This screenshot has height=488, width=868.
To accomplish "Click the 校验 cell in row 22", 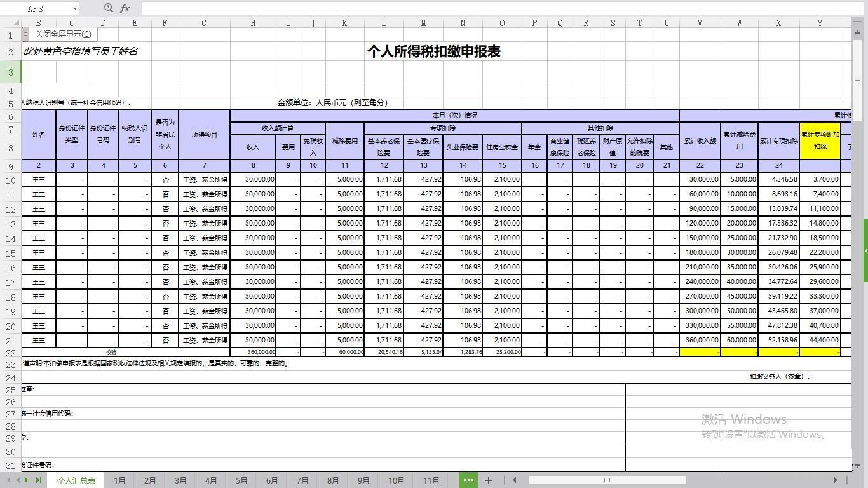I will coord(111,352).
